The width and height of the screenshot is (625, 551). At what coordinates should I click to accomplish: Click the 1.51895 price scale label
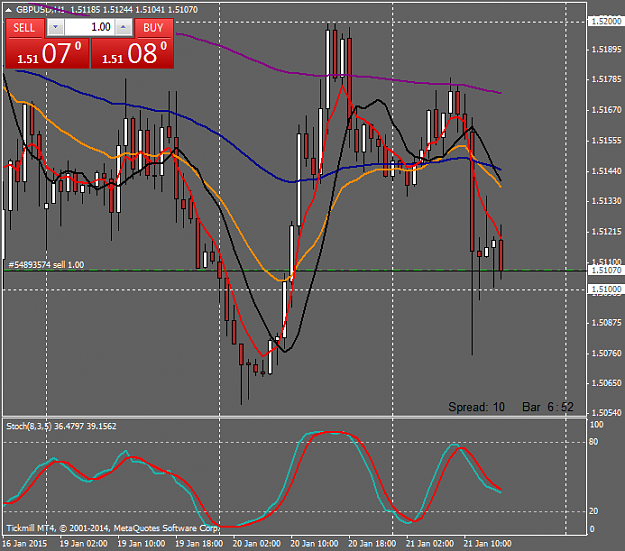(606, 49)
